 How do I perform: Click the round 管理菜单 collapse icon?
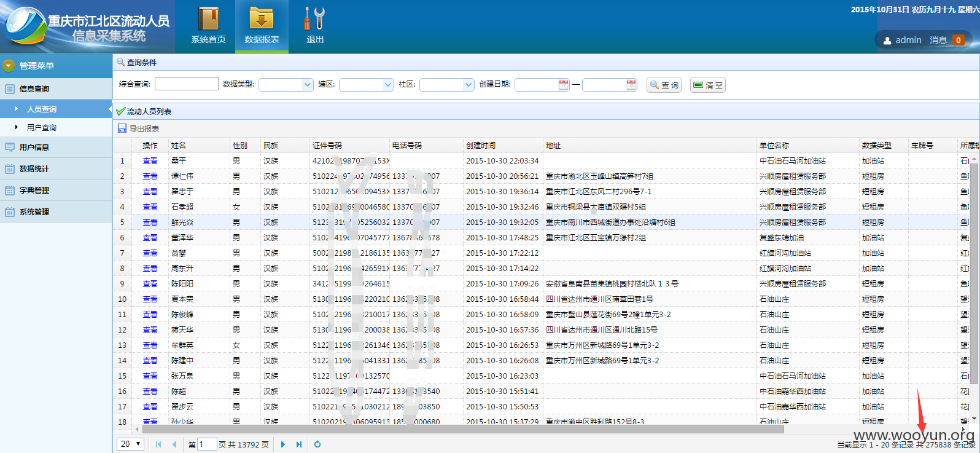tap(9, 66)
